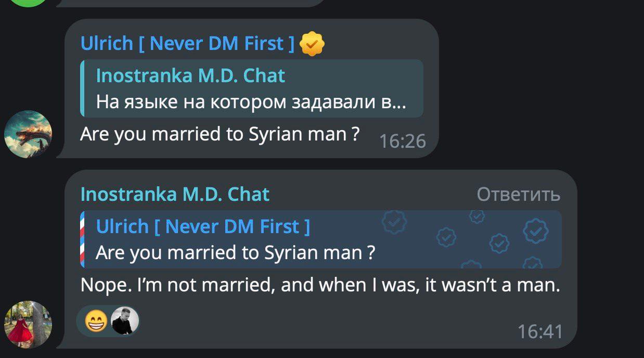Click the grinning emoji reaction
Screen dimensions: 644x358
(x=96, y=321)
